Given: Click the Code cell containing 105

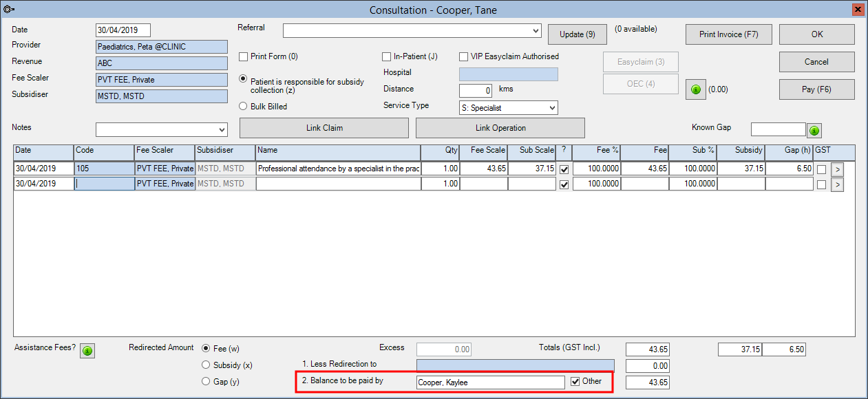Looking at the screenshot, I should (x=105, y=169).
